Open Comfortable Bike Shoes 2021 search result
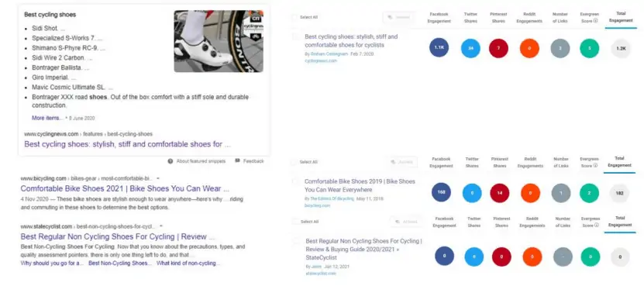This screenshot has width=644, height=286. tap(125, 188)
